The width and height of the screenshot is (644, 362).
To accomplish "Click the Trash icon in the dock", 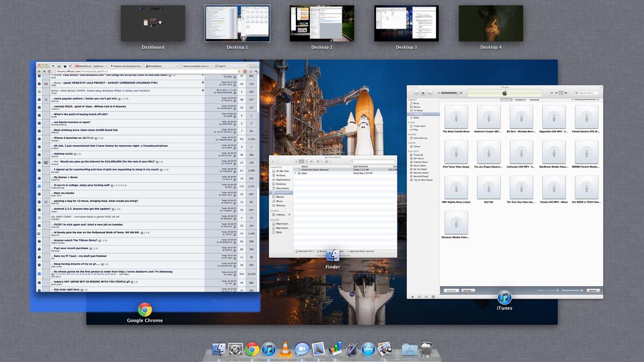I will coord(426,349).
